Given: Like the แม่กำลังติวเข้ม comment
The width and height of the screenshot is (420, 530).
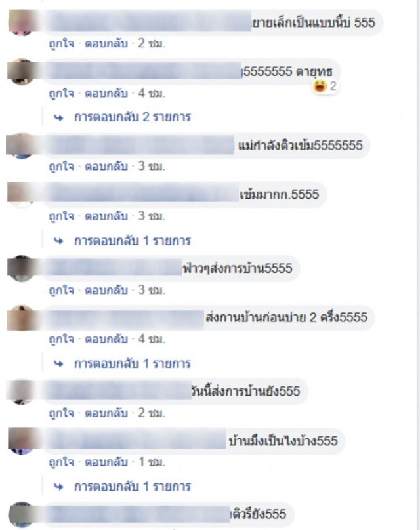Looking at the screenshot, I should pyautogui.click(x=61, y=167).
